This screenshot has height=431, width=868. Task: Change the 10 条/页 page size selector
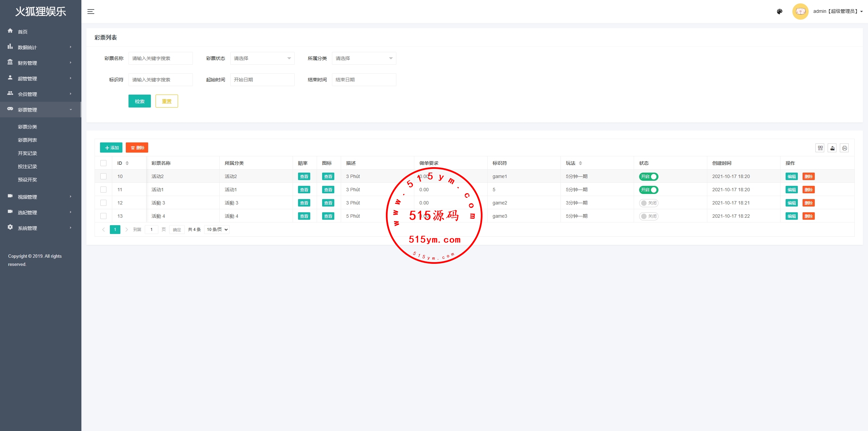coord(217,230)
